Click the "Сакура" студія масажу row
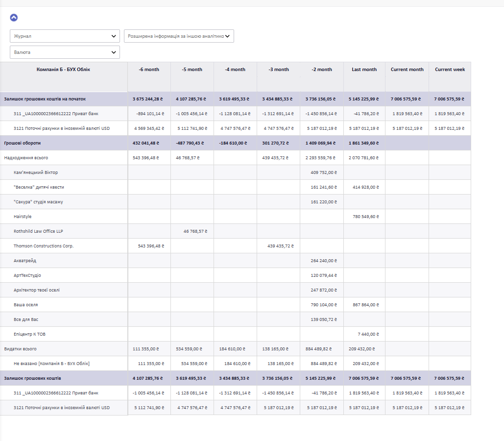Screen dimensions: 504x441 click(235, 202)
